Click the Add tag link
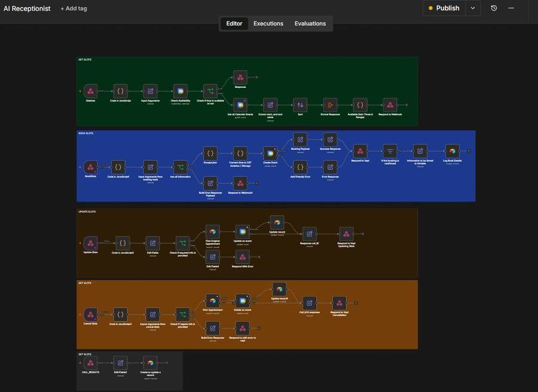This screenshot has width=538, height=392. [x=74, y=8]
